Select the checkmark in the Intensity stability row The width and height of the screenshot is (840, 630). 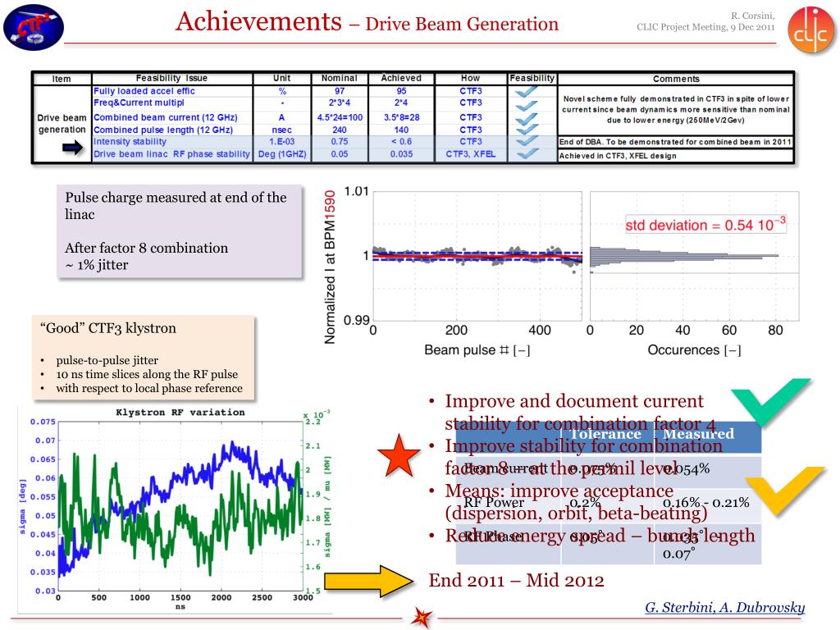coord(527,140)
